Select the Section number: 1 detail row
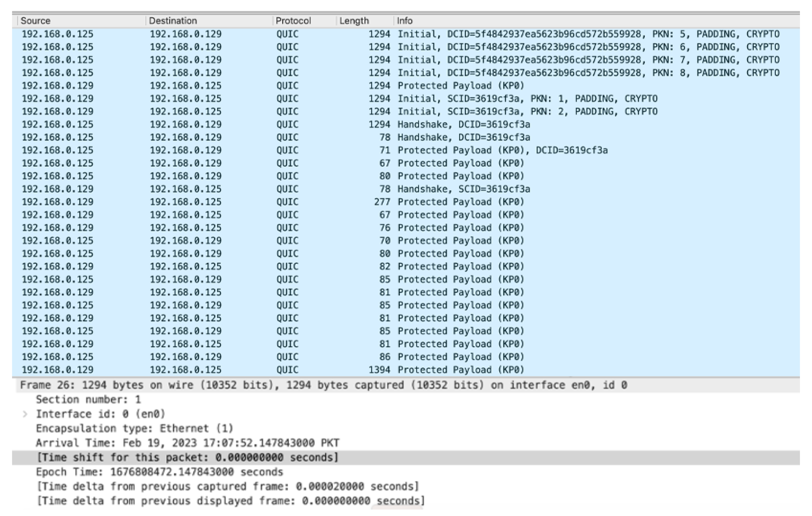Viewport: 812px width, 516px height. (88, 400)
